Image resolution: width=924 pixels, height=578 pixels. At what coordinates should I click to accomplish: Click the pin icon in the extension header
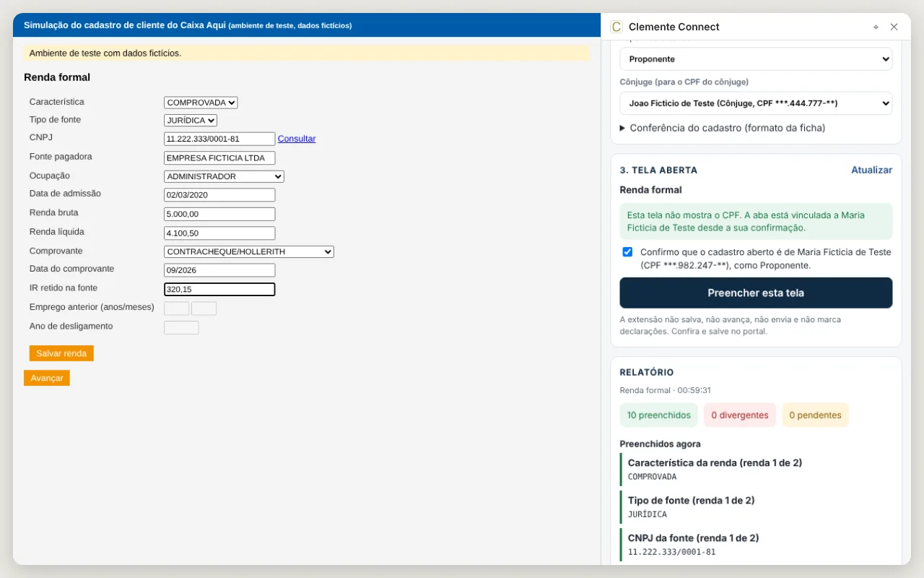click(876, 27)
